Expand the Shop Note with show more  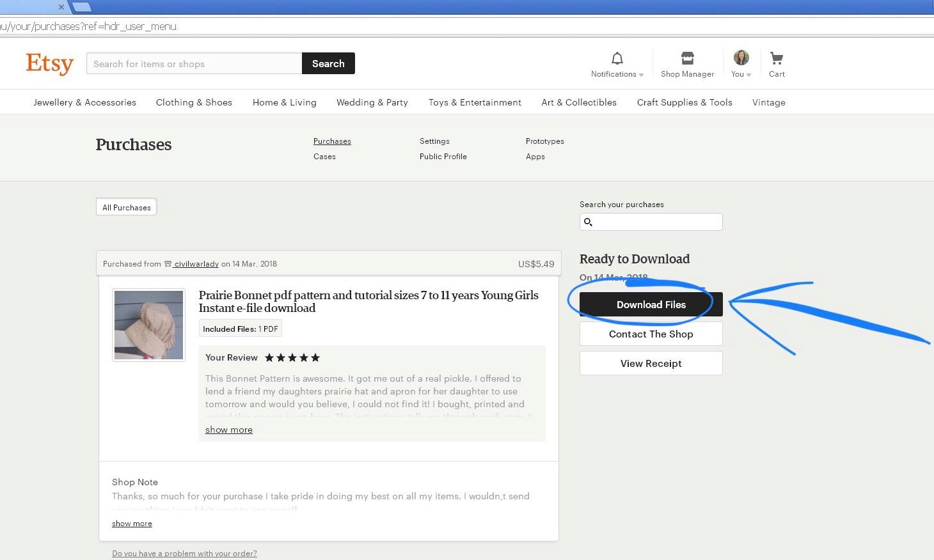(x=132, y=524)
